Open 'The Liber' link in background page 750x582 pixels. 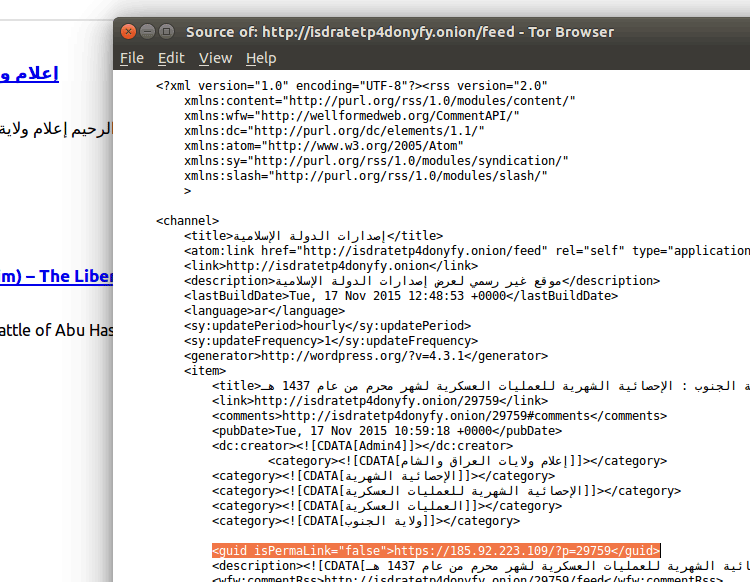click(56, 276)
